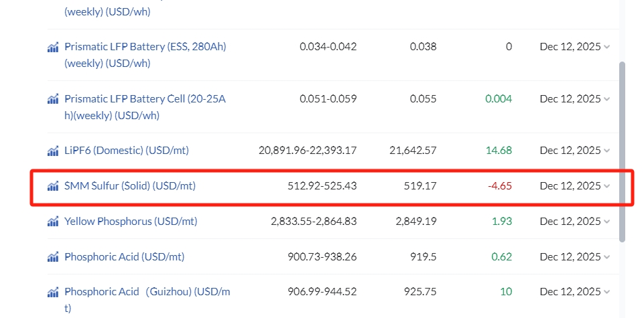Expand the SMM Sulfur (Solid) row chevron
This screenshot has height=318, width=644.
click(x=606, y=186)
